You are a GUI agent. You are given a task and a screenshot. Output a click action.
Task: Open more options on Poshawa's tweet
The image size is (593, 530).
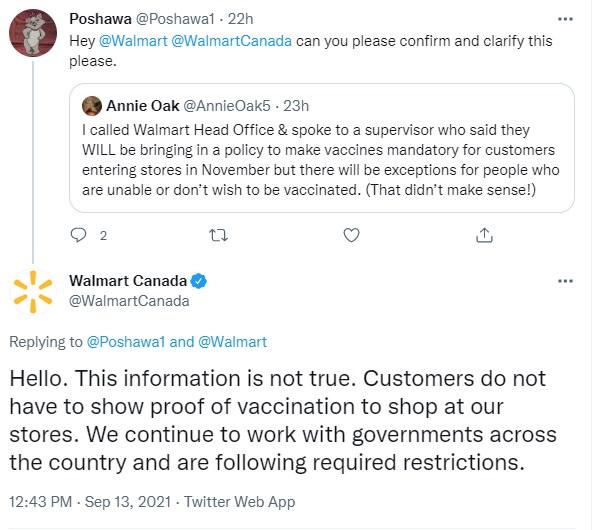(x=565, y=19)
